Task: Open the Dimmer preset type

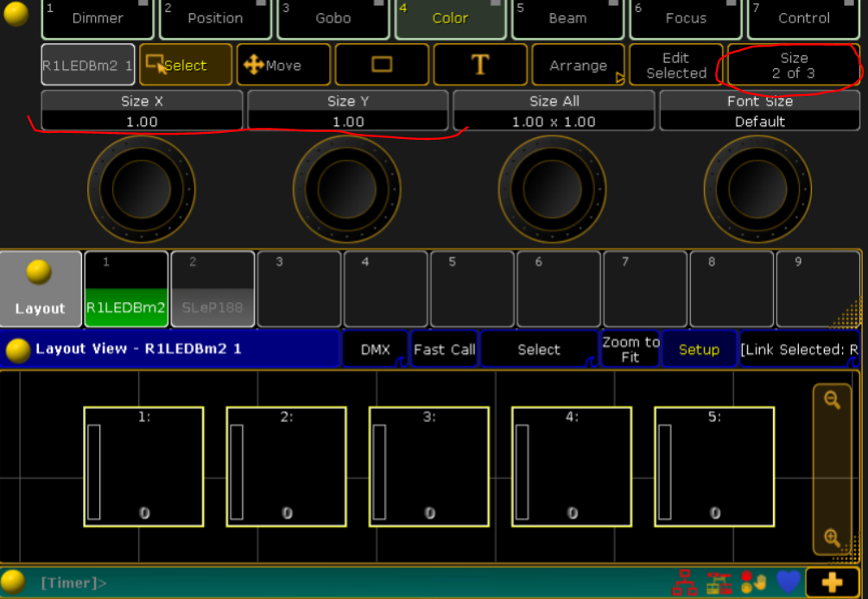Action: coord(98,19)
